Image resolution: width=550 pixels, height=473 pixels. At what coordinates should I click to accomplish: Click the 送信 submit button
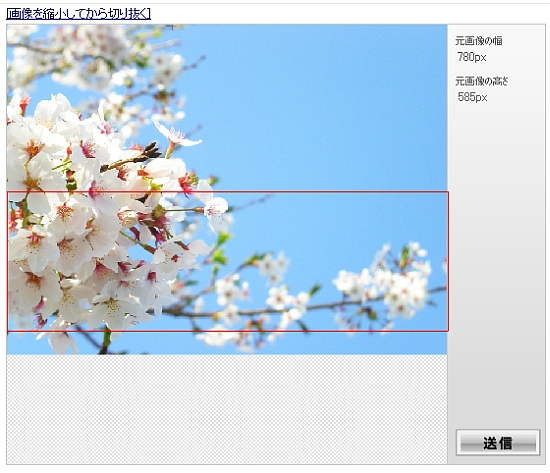pyautogui.click(x=498, y=442)
